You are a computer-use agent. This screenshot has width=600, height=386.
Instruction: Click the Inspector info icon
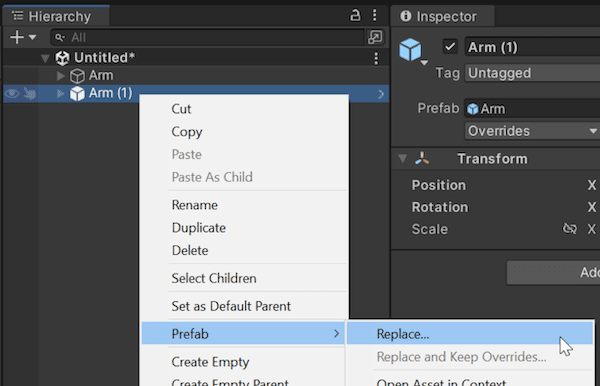(406, 16)
